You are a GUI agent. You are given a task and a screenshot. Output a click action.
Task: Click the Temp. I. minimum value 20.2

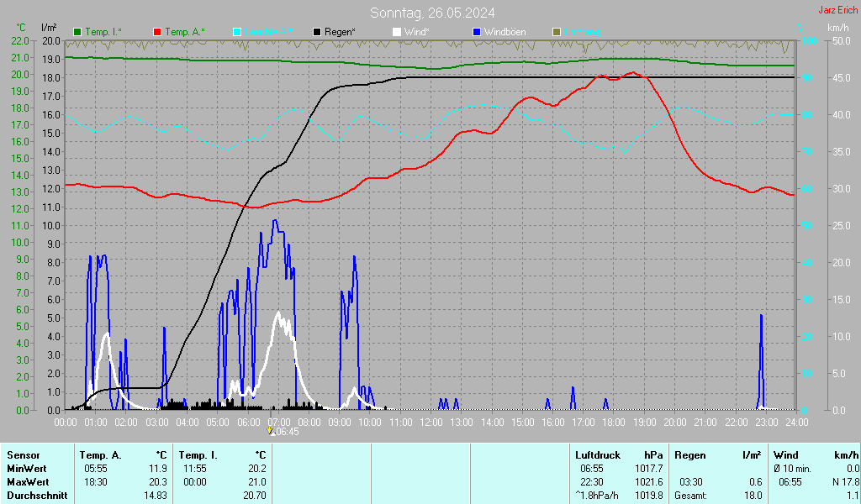point(257,469)
